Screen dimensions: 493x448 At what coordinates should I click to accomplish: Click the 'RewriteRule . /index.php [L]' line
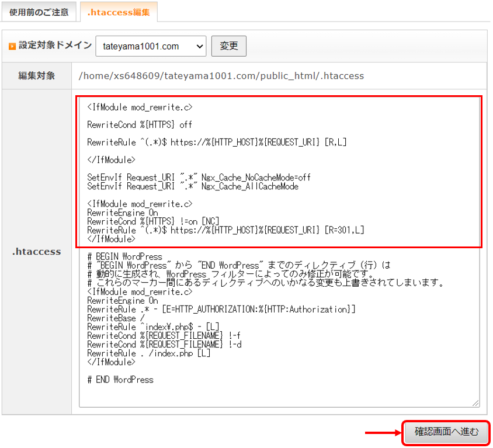(x=148, y=353)
